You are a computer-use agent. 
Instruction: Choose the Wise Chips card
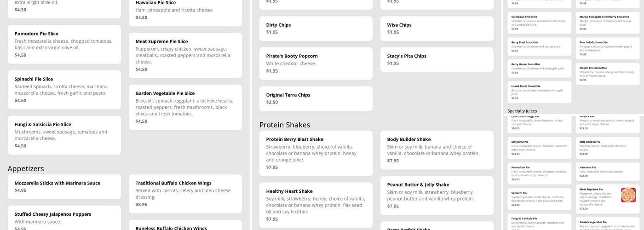pos(437,28)
